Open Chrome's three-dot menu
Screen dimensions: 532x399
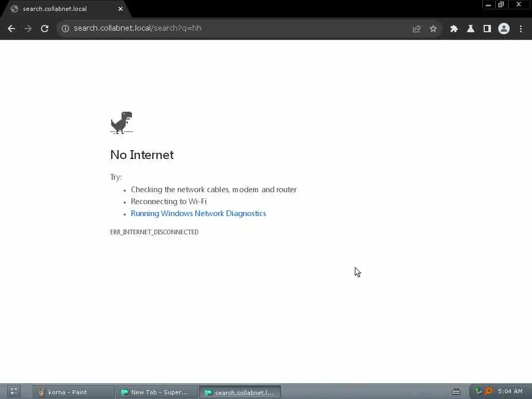click(x=521, y=29)
